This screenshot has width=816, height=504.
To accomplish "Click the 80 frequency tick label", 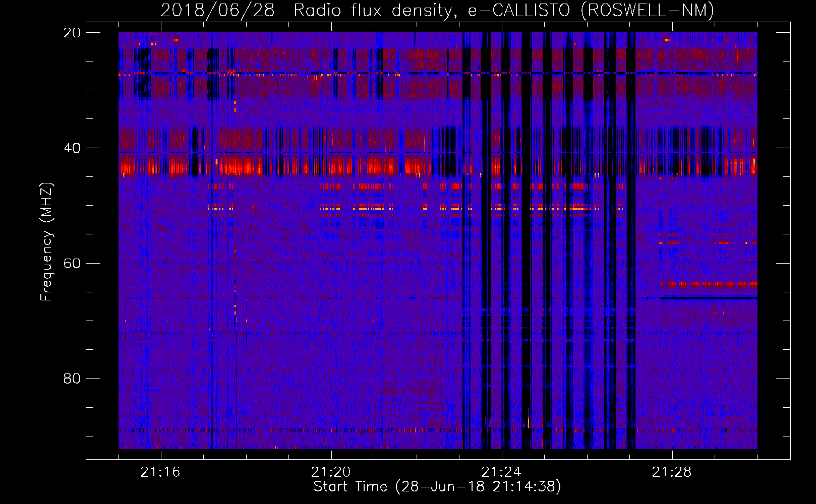I will (x=72, y=379).
